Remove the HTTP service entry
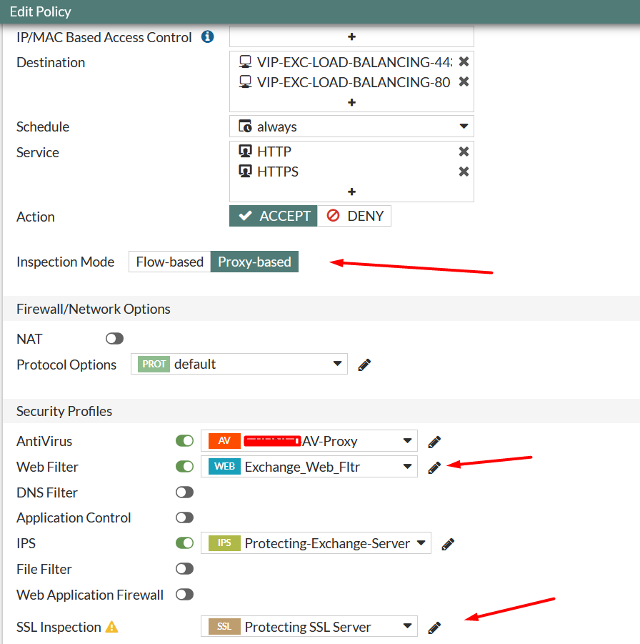Viewport: 640px width, 644px height. [464, 152]
